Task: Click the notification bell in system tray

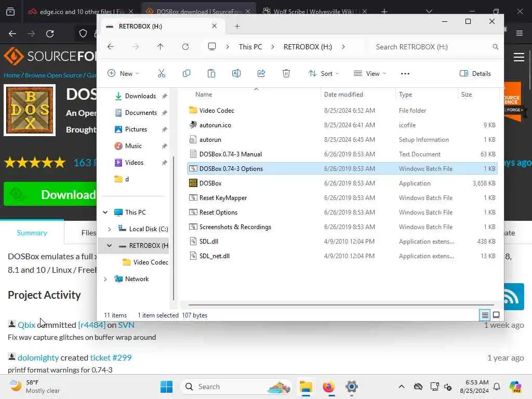Action: (497, 387)
